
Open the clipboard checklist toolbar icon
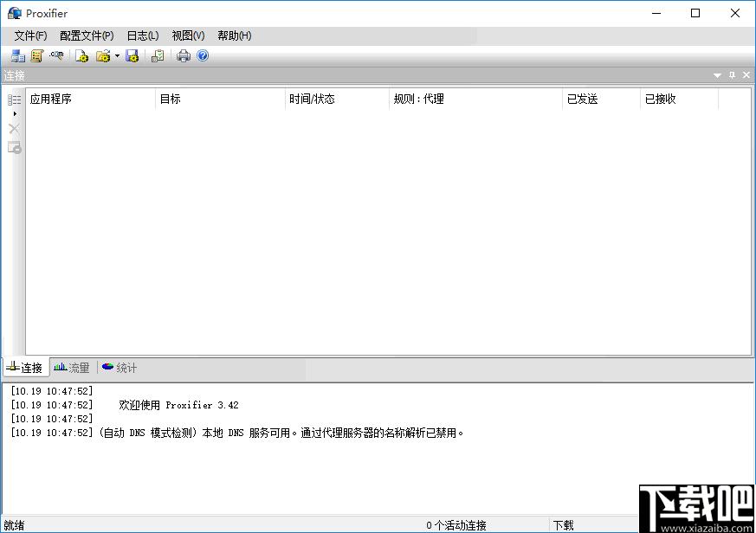[x=158, y=56]
